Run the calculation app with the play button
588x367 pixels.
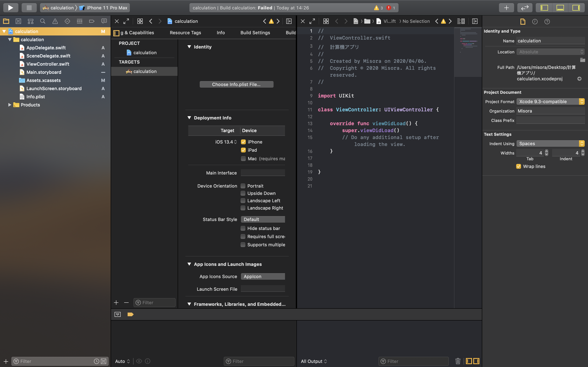(10, 8)
